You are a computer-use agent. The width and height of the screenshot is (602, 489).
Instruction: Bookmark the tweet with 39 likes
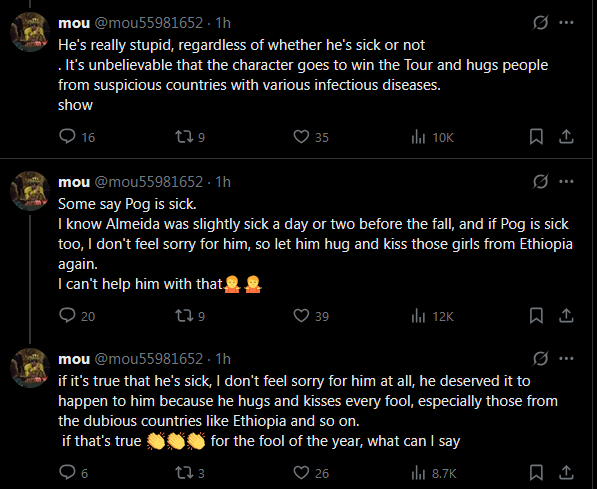pyautogui.click(x=536, y=316)
